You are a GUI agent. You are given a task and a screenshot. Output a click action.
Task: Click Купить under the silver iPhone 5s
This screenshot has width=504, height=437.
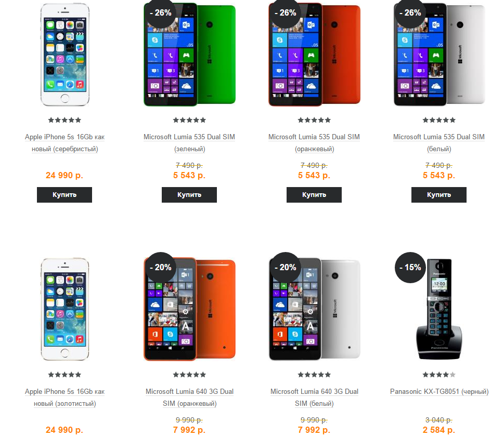coord(64,194)
